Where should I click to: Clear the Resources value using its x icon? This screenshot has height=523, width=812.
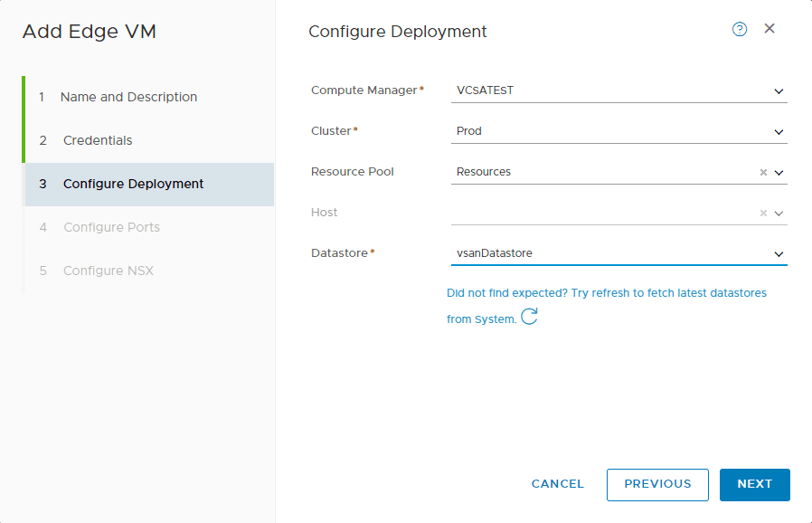762,172
